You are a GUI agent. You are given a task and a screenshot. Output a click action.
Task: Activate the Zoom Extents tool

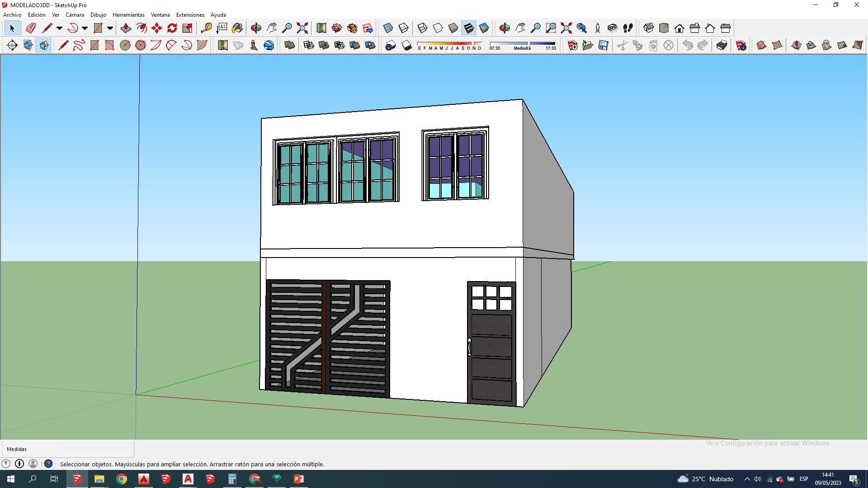pos(302,28)
